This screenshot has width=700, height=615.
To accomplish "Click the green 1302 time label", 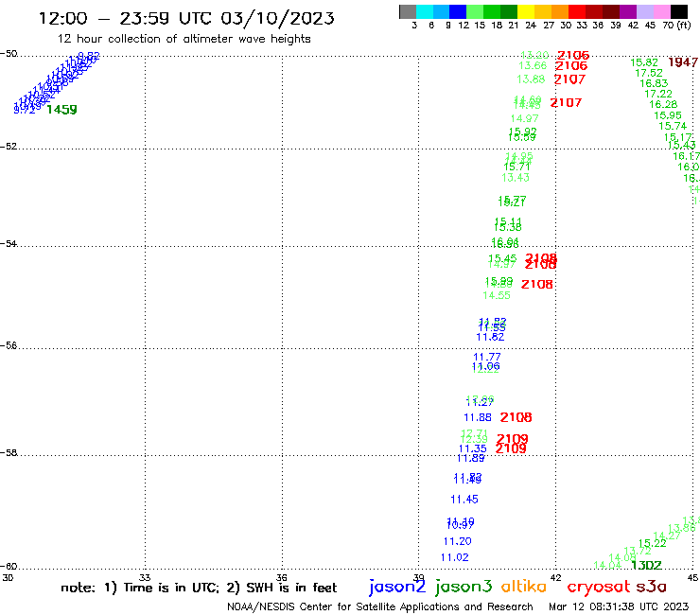I will pyautogui.click(x=646, y=566).
